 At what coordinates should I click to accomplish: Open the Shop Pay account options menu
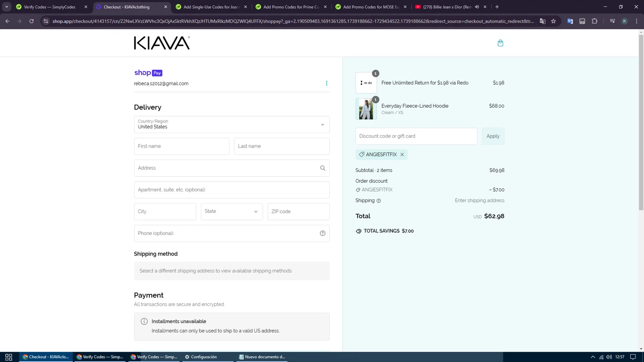pyautogui.click(x=327, y=83)
